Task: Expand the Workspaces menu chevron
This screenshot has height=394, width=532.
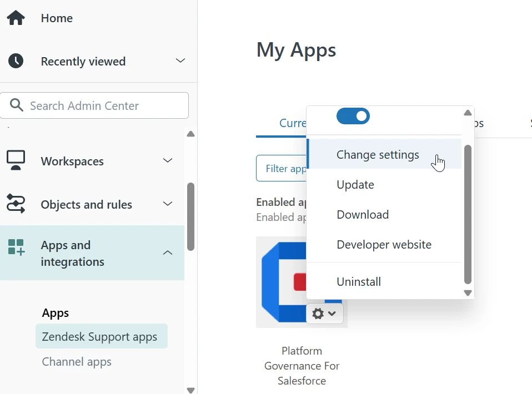Action: click(x=167, y=160)
